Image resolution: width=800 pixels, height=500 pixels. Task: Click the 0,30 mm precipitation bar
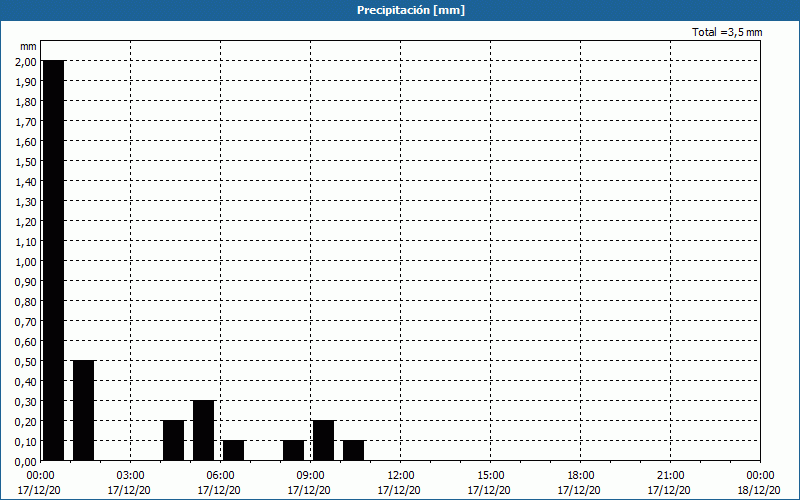coord(204,430)
